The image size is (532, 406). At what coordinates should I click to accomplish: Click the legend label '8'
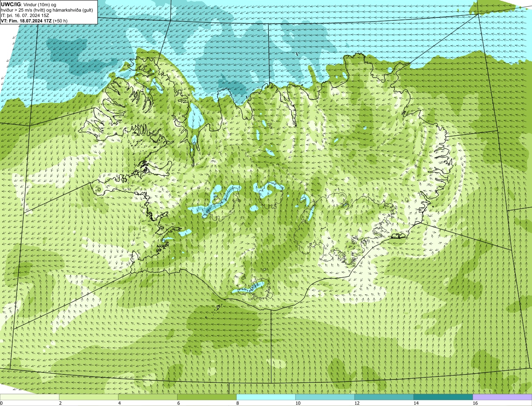pyautogui.click(x=238, y=403)
